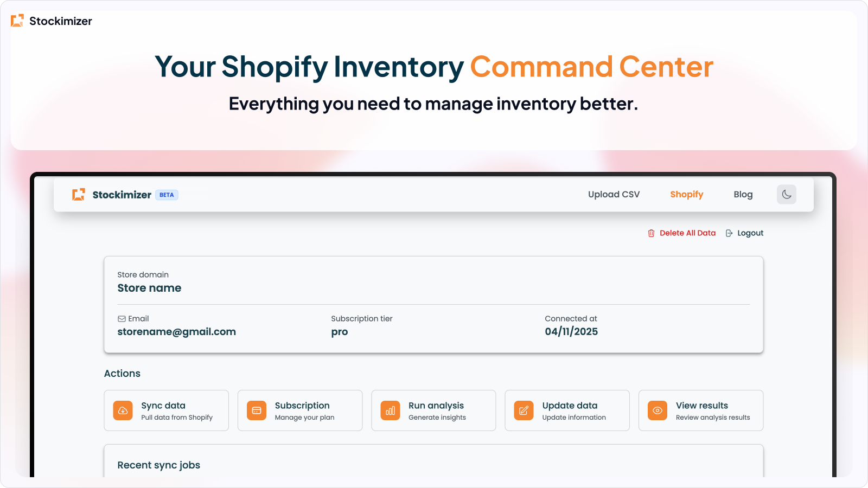868x488 pixels.
Task: Select the Sync data cloud icon
Action: 123,410
